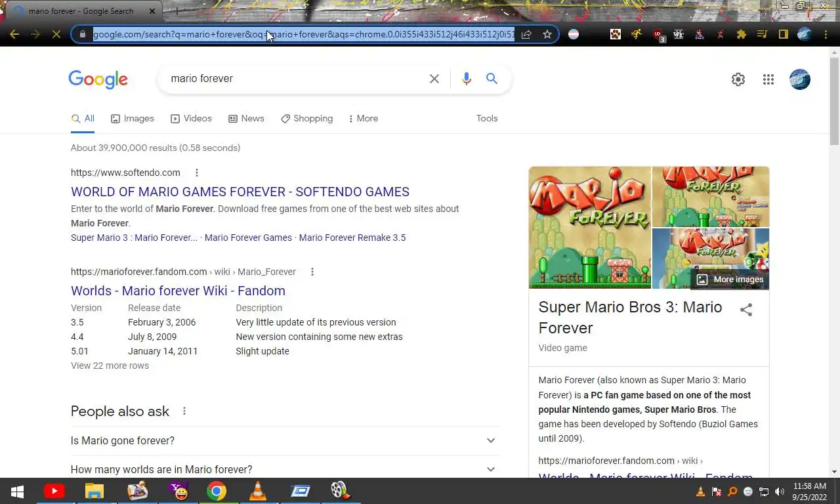Open options for People also ask
Viewport: 840px width, 504px height.
184,411
